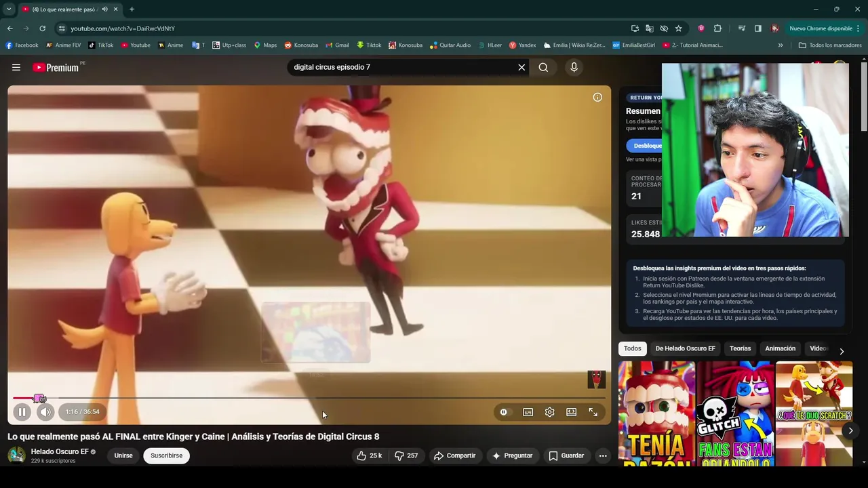View site information icon in address bar

coord(62,28)
